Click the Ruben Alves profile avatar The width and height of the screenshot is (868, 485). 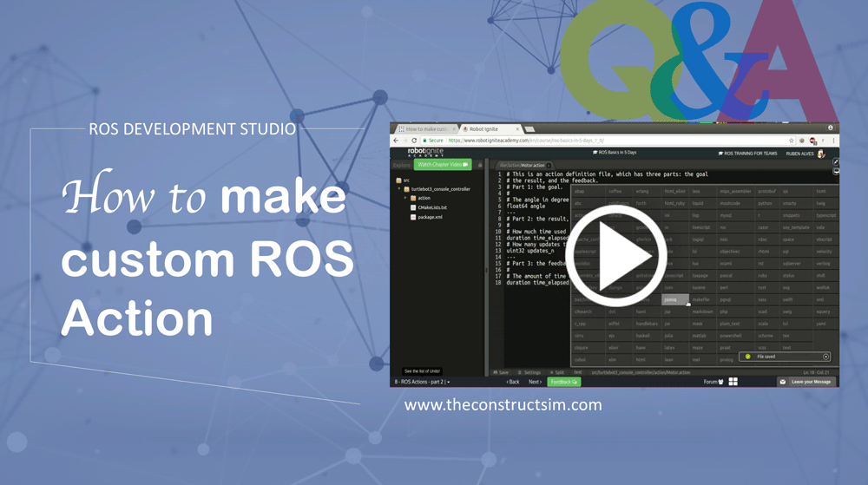[821, 154]
